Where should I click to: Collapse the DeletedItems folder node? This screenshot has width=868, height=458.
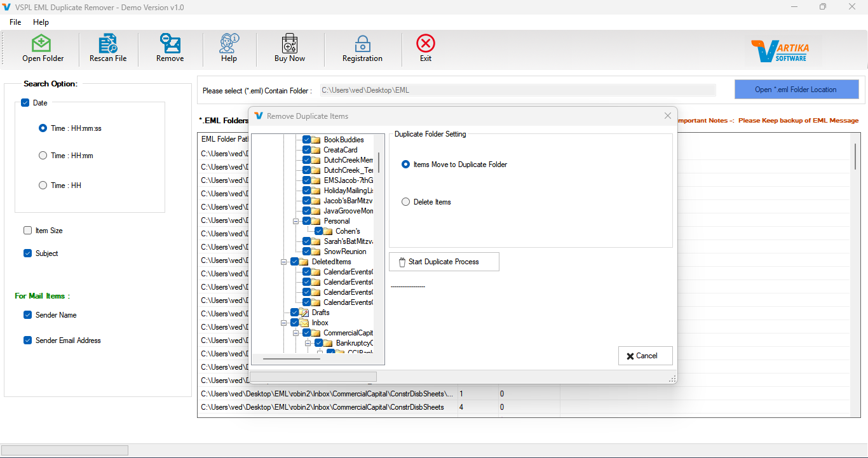[283, 262]
